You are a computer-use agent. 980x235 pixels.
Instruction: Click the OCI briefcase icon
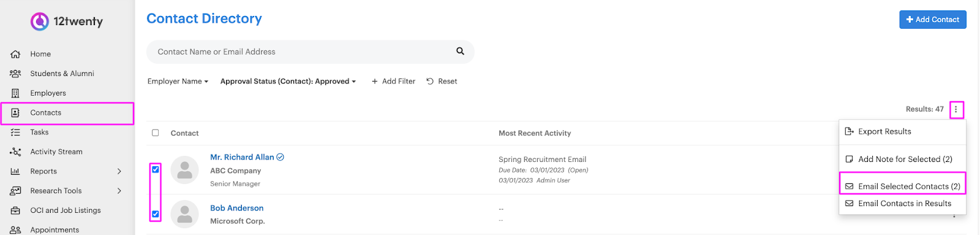[x=15, y=210]
